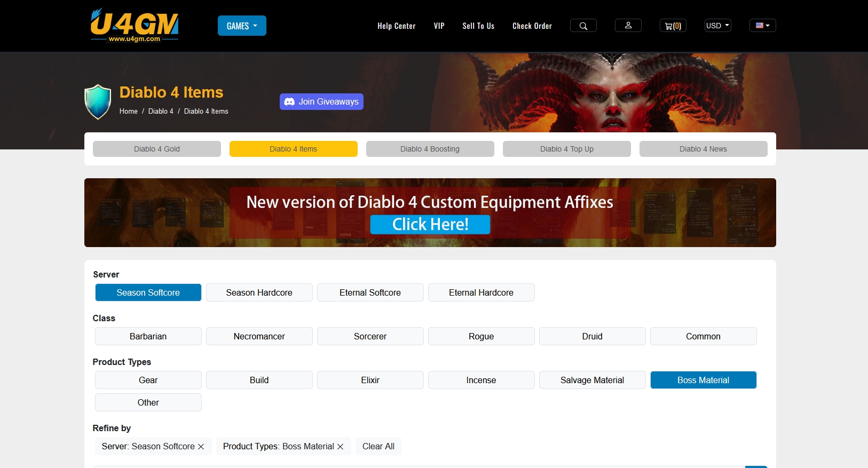This screenshot has width=868, height=468.
Task: Remove the Server: Season Softcore filter
Action: click(201, 447)
